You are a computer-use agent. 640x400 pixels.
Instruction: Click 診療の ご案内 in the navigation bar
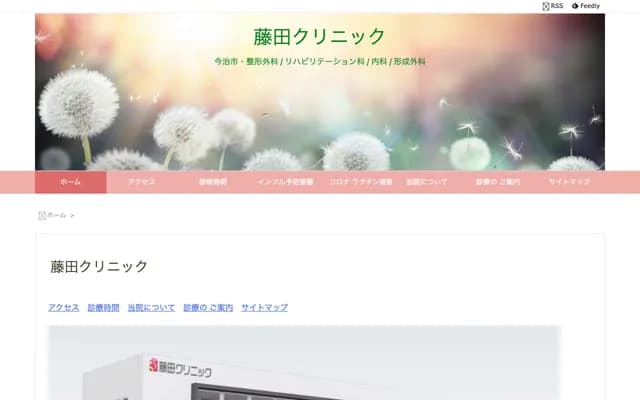498,182
